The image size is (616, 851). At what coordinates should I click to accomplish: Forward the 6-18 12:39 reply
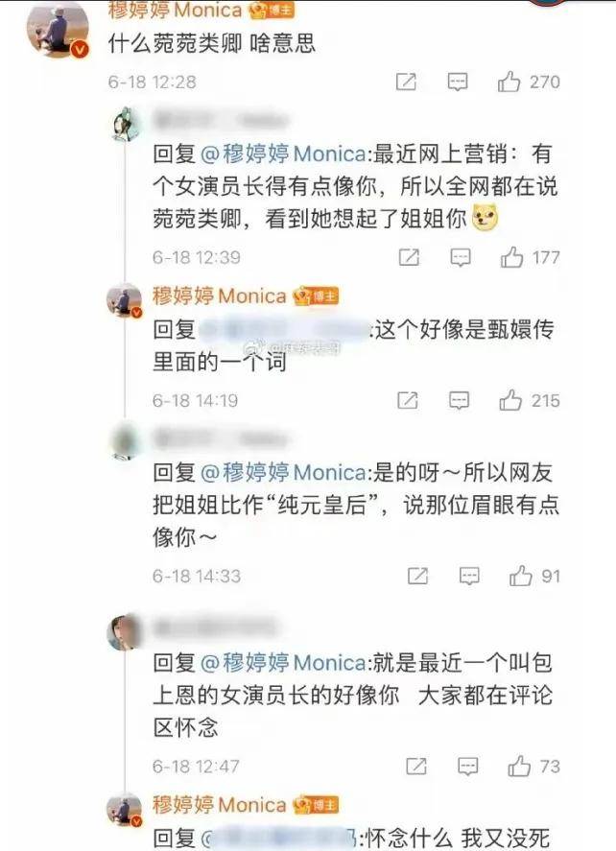coord(409,257)
